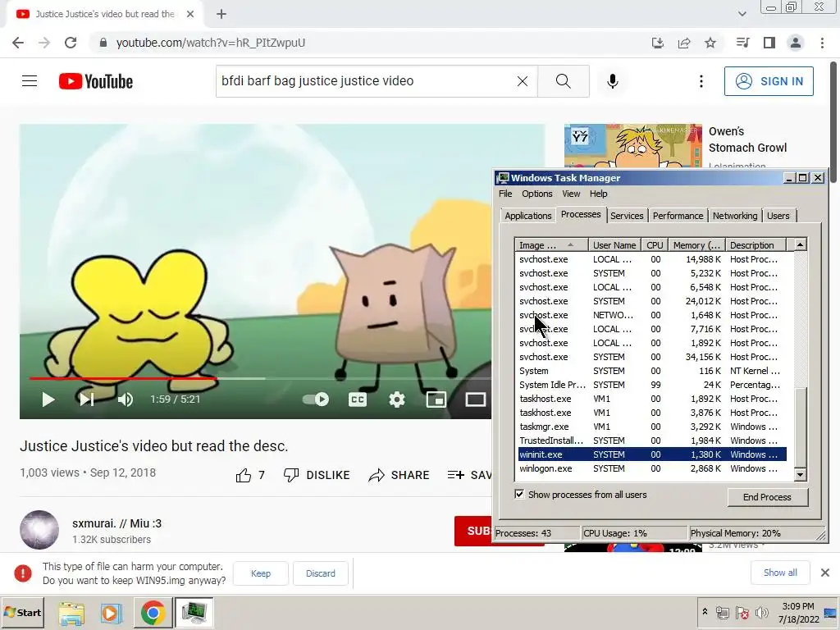Screen dimensions: 840x630
Task: Open Task Manager Options menu
Action: [536, 194]
